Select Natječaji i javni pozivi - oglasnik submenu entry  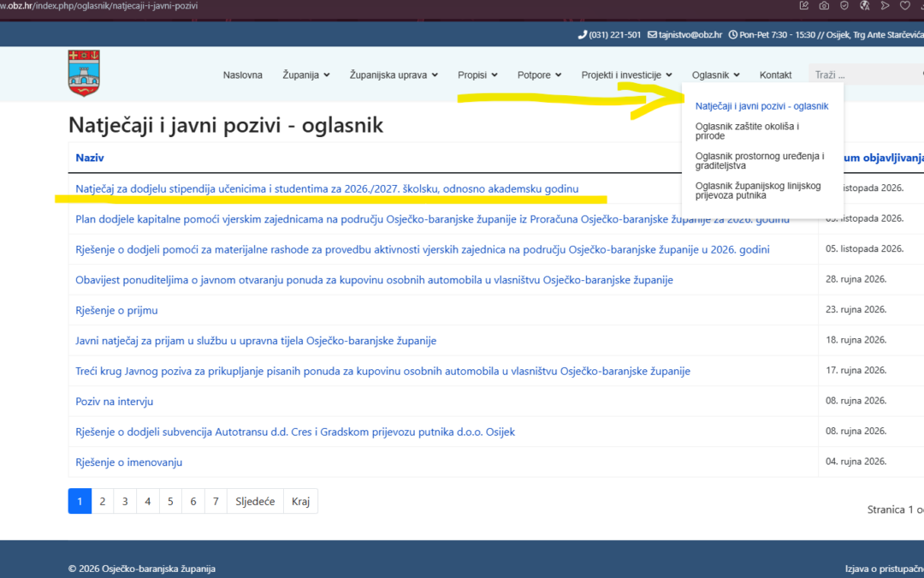[761, 106]
